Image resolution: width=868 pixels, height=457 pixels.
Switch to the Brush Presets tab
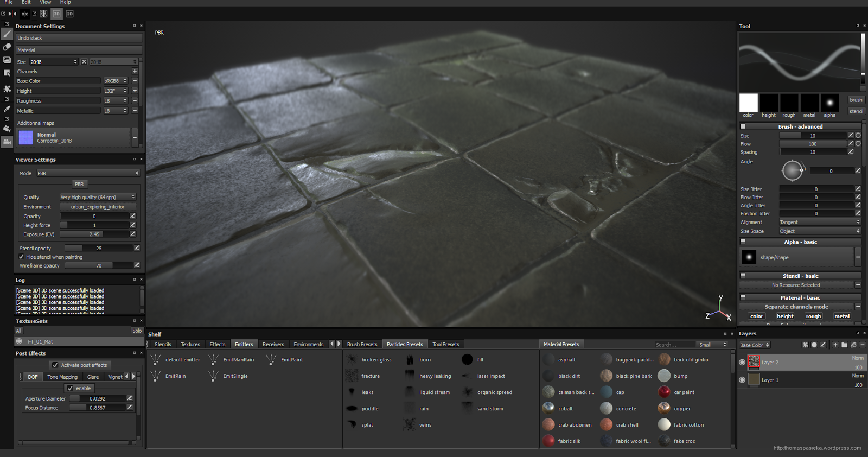click(x=362, y=344)
